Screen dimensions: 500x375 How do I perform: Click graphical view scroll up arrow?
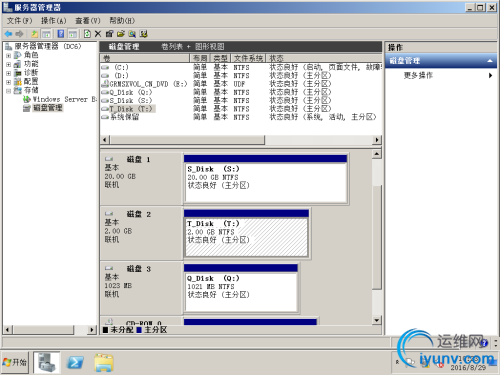(377, 154)
